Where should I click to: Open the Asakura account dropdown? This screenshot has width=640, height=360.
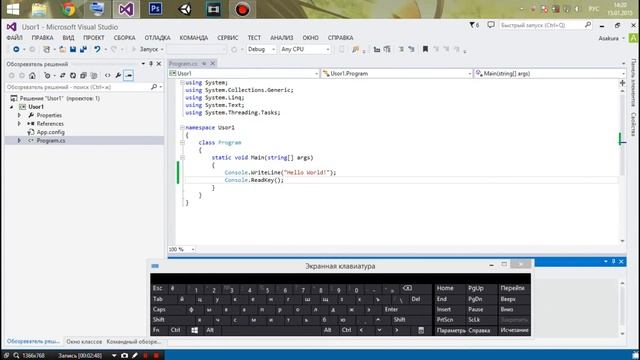611,38
